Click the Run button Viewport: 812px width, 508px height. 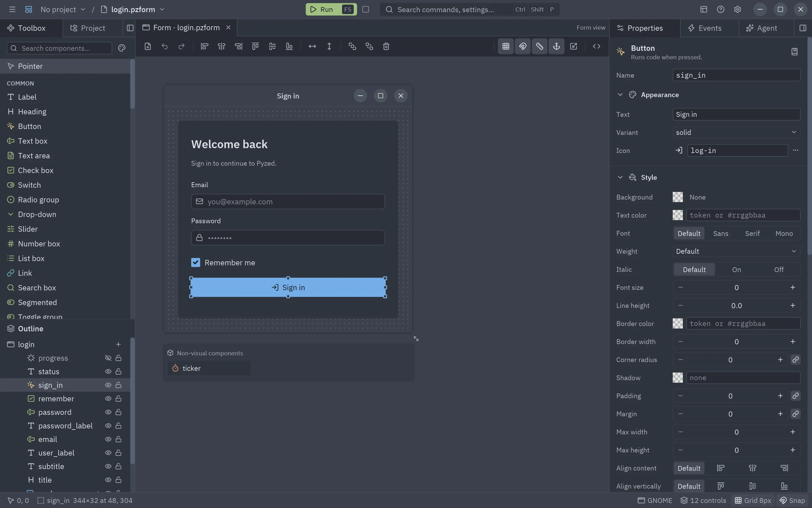point(331,9)
